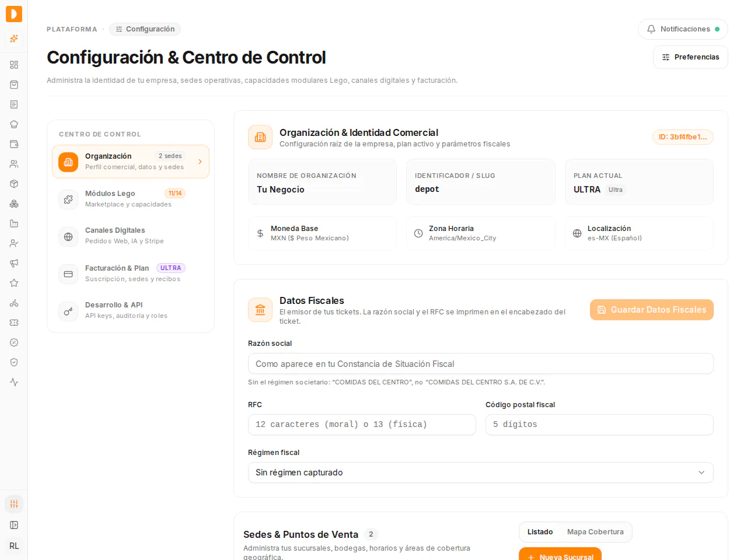Open the shield check icon in sidebar
Screen dimensions: 747x560
pos(14,362)
